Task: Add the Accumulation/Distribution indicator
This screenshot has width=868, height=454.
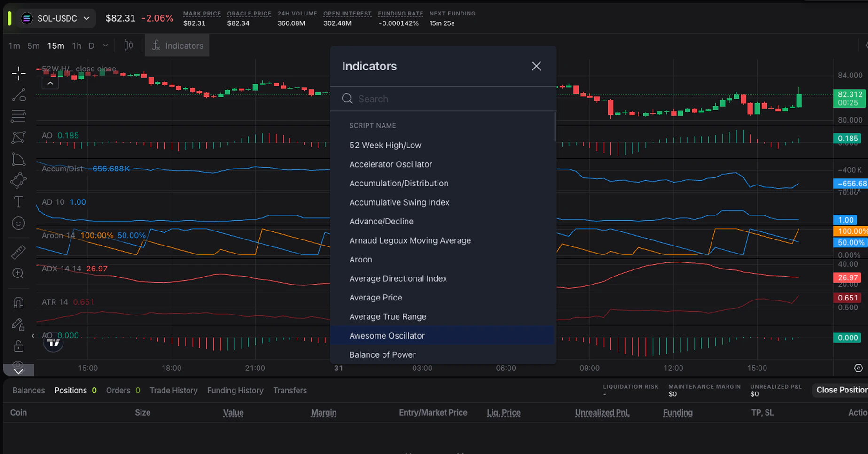Action: point(442,183)
